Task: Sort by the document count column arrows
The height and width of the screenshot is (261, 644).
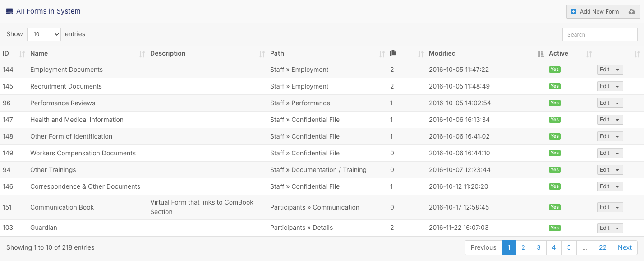Action: tap(421, 54)
